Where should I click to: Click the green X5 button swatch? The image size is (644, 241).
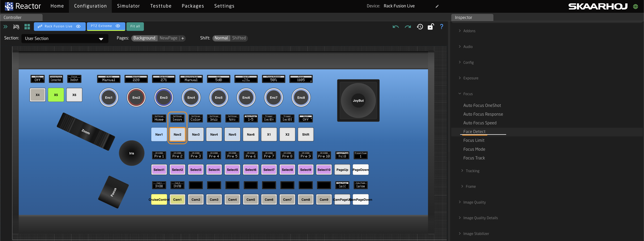tap(56, 95)
